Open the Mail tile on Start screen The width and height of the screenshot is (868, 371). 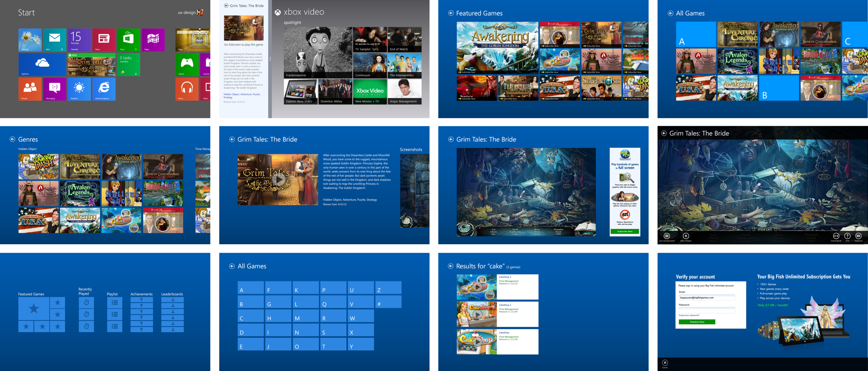point(55,40)
